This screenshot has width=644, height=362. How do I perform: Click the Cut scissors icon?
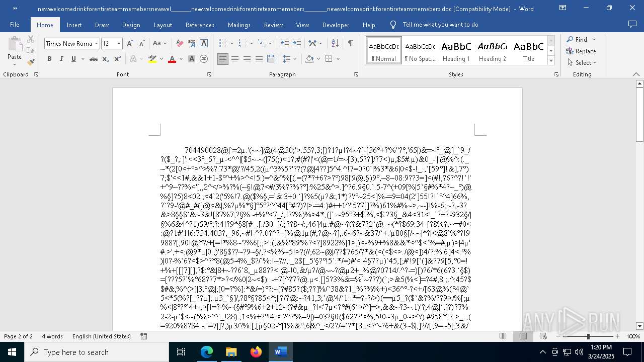[31, 39]
